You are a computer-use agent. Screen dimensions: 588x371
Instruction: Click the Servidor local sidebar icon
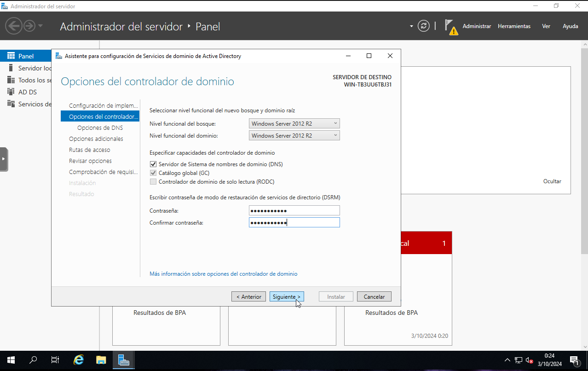[x=11, y=68]
